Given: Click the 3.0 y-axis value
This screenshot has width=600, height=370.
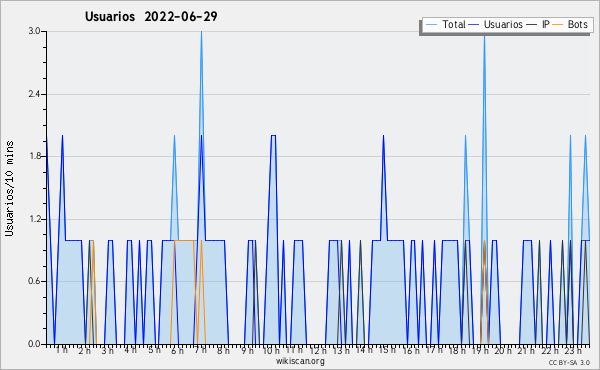Looking at the screenshot, I should pyautogui.click(x=34, y=31).
